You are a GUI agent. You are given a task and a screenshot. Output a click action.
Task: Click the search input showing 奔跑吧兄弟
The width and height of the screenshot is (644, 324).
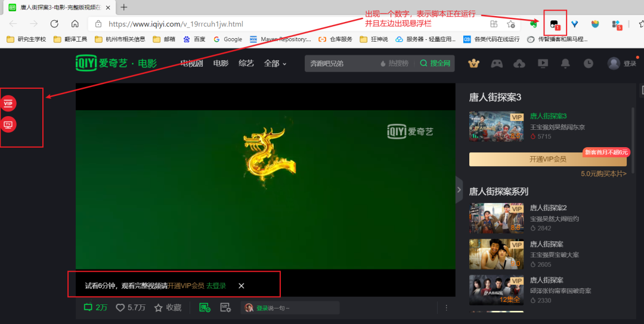tap(341, 64)
